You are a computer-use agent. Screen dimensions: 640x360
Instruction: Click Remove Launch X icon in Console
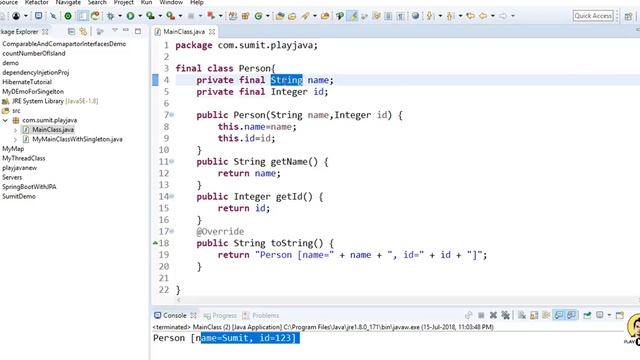pyautogui.click(x=493, y=315)
